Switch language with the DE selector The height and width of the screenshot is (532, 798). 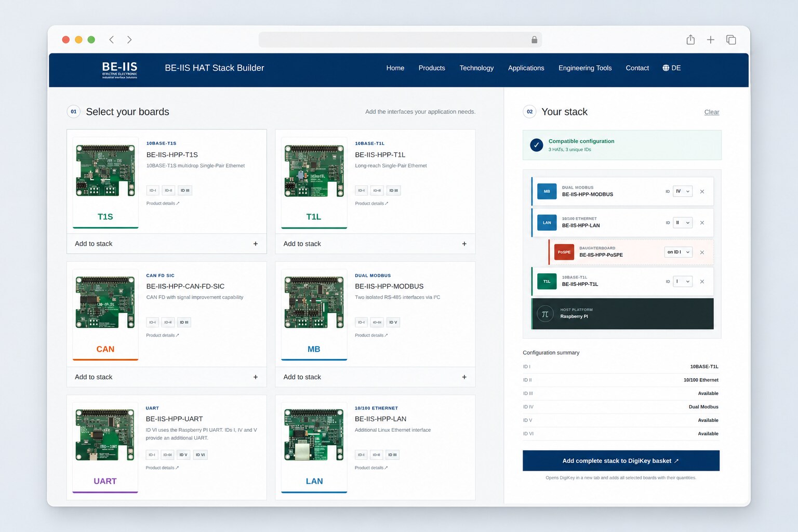(x=671, y=68)
